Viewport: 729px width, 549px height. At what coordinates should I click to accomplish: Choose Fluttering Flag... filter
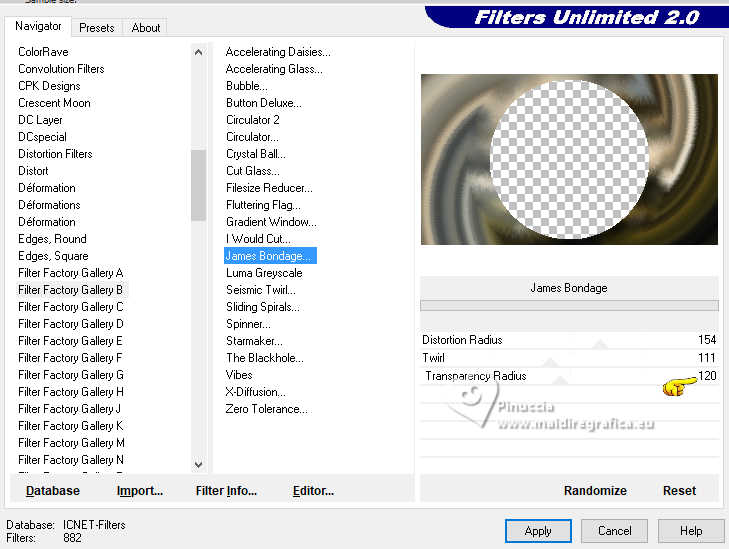coord(263,205)
